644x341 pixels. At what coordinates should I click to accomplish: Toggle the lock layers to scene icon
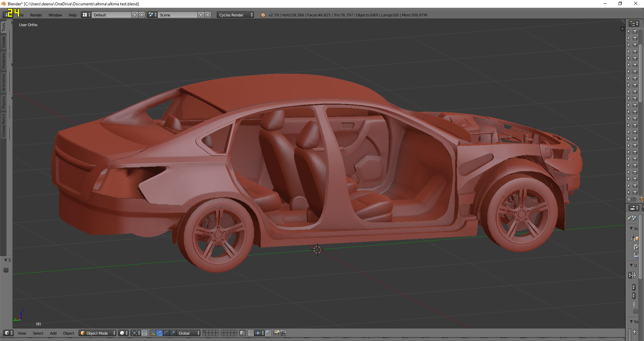coord(243,333)
